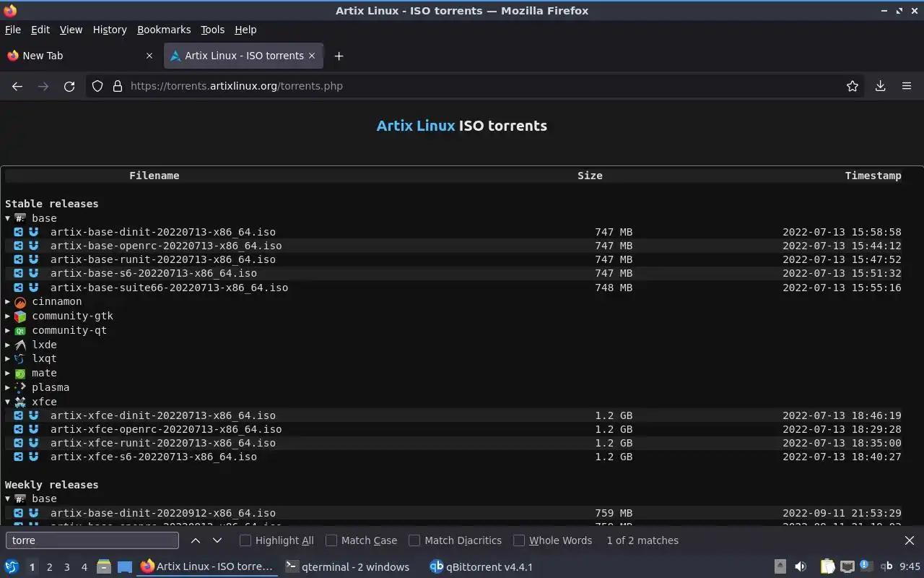Open magnet link for artix-base-dinit-20220912

(x=33, y=513)
